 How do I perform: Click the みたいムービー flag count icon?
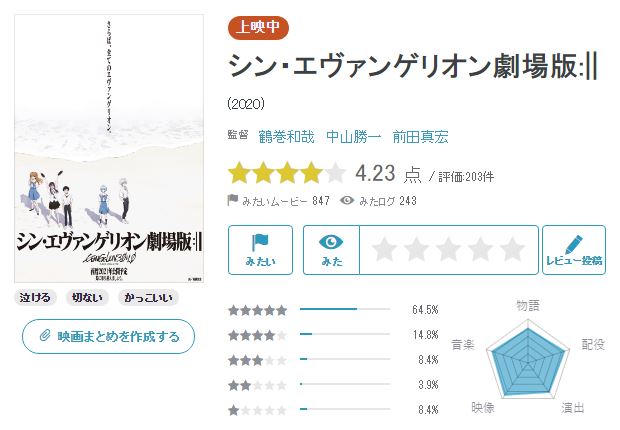click(x=233, y=201)
